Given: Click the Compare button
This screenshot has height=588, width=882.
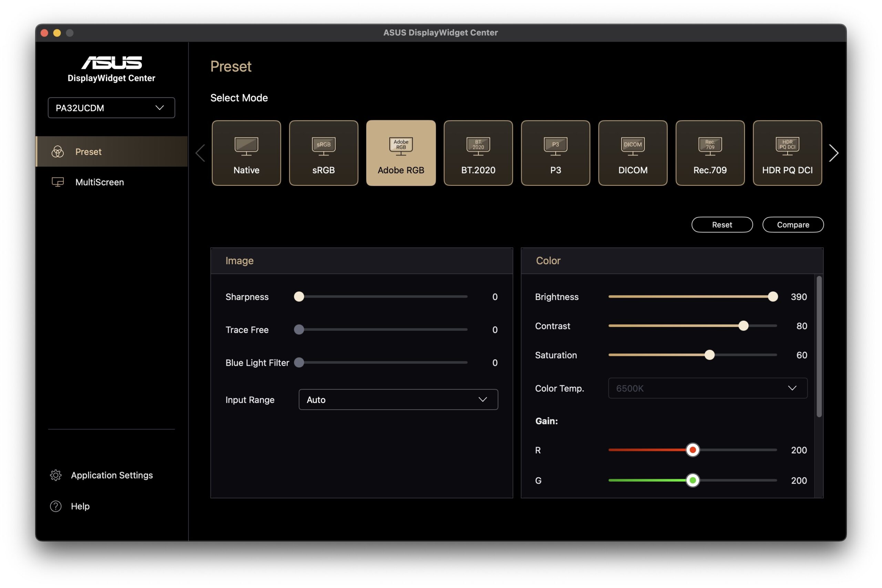Looking at the screenshot, I should (793, 225).
